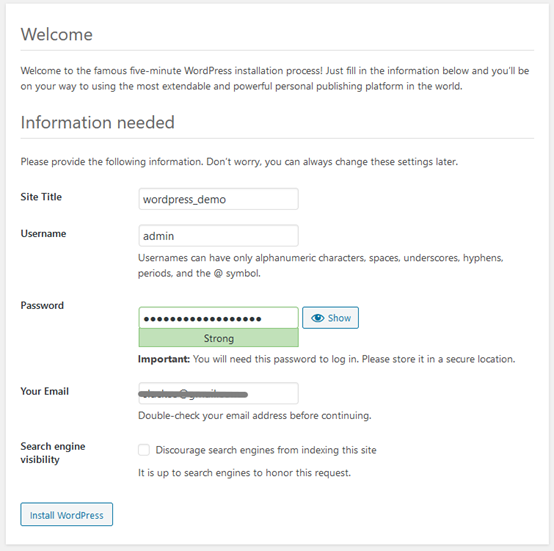Click the Discourage search engines label text
This screenshot has height=551, width=554.
point(266,450)
